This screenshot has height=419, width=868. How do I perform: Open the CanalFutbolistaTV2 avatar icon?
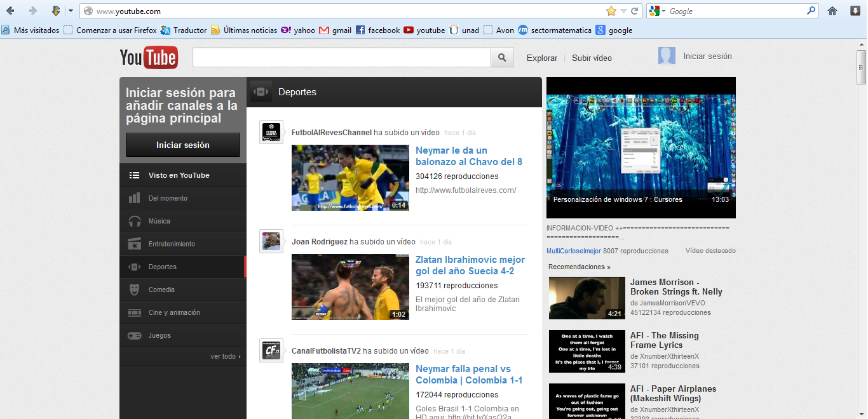(x=271, y=350)
